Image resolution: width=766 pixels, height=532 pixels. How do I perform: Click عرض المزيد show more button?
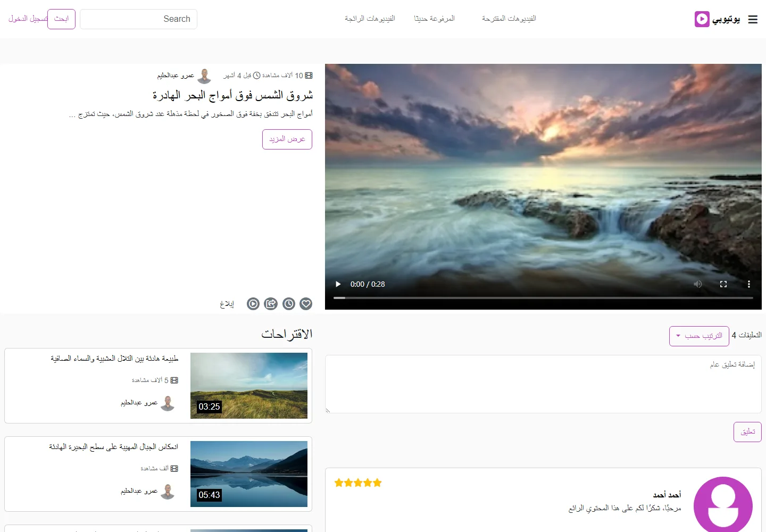click(287, 139)
